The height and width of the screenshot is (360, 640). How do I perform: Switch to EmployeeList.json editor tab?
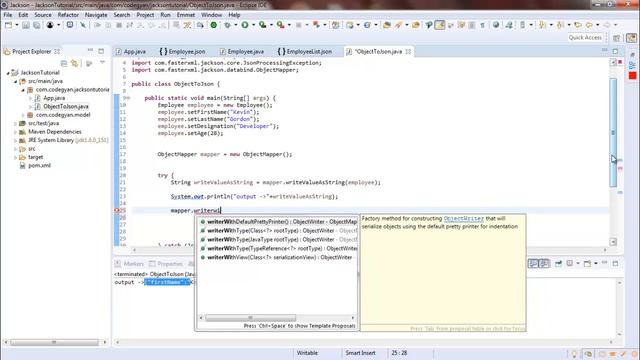coord(305,51)
